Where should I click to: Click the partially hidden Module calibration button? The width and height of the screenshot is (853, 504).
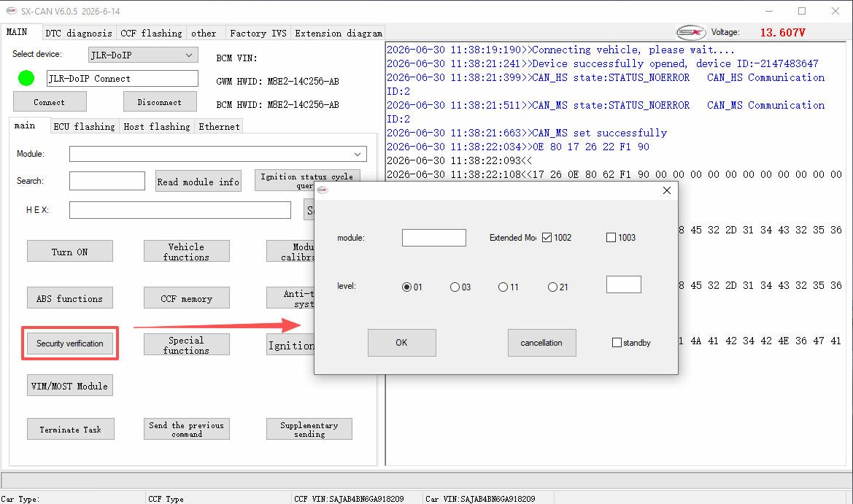tap(290, 252)
